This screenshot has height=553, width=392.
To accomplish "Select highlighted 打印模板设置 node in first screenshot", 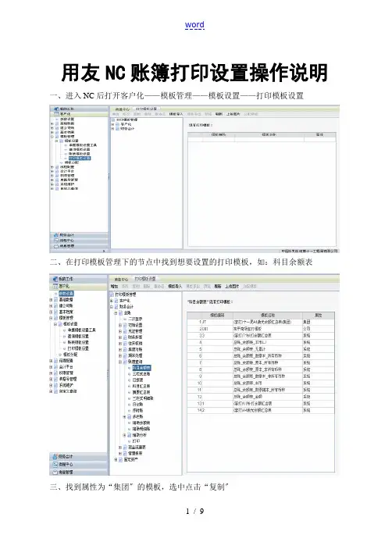I will click(x=80, y=159).
